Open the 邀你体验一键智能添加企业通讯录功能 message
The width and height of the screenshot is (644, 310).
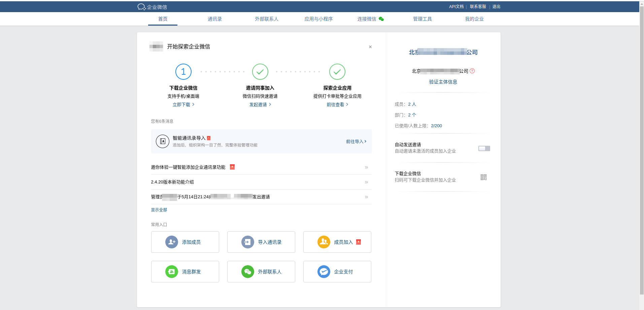188,167
